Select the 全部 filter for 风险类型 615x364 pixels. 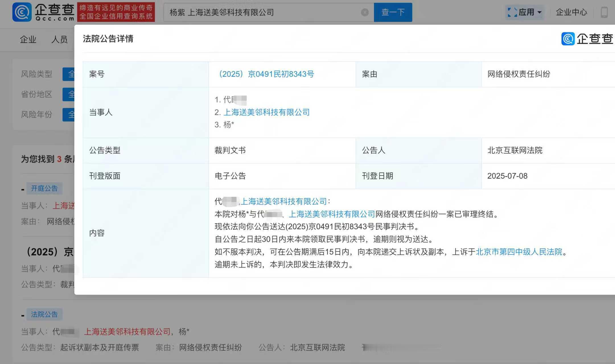click(69, 74)
